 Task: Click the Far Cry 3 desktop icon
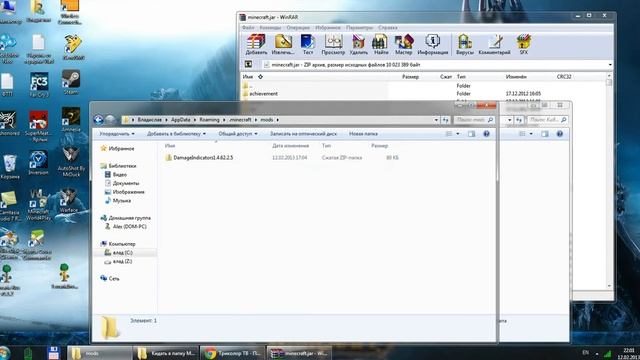pyautogui.click(x=39, y=85)
